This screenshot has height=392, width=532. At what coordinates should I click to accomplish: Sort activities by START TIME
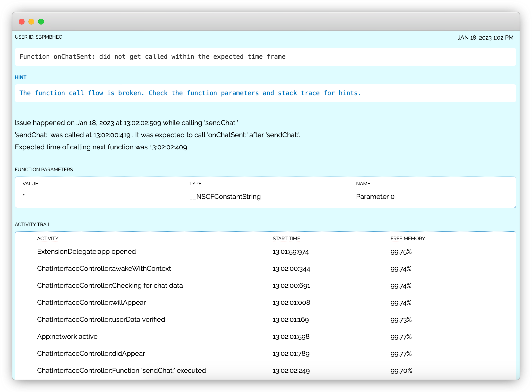286,239
